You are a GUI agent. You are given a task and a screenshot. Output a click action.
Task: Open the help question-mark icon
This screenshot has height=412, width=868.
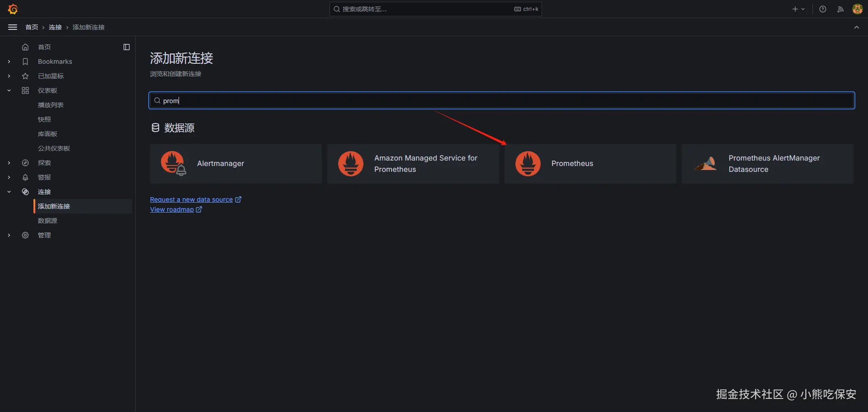pos(823,9)
